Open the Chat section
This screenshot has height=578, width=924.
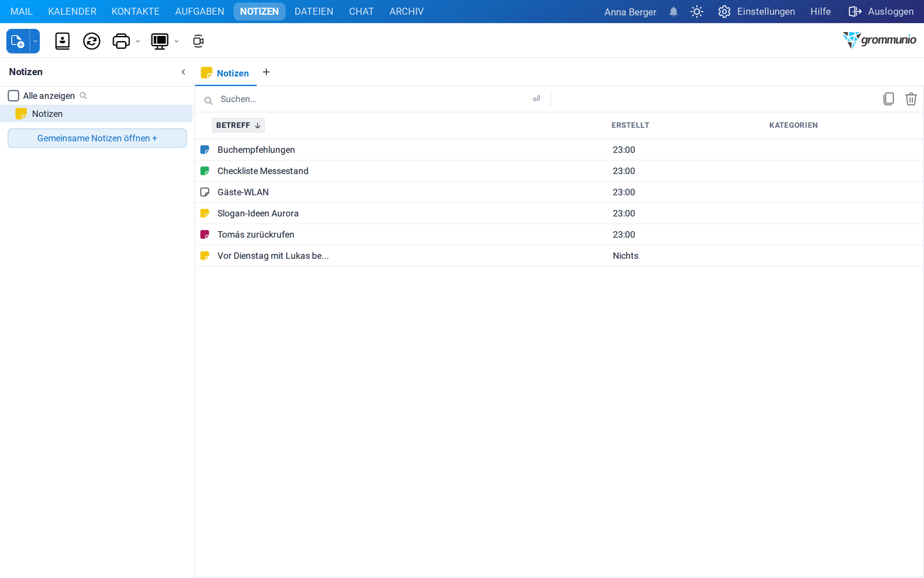pos(361,12)
